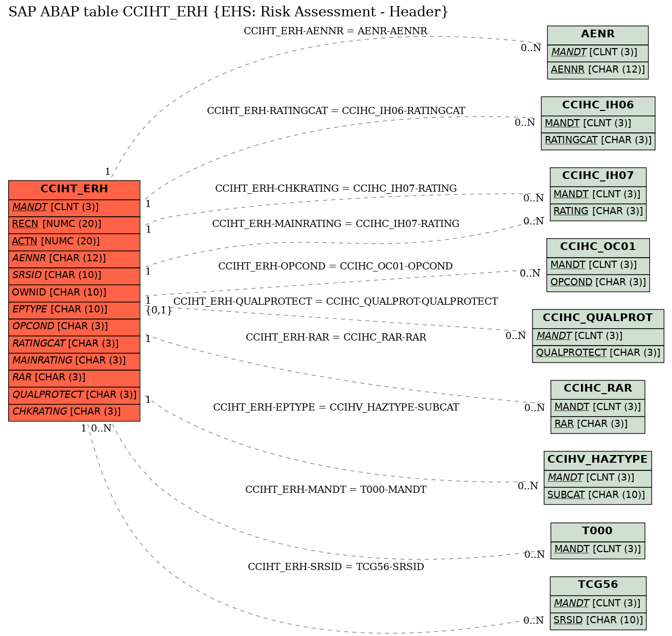Click the RATINGCAT [CHAR (3)] row in CCIHC_IH06
Viewport: 672px width, 636px height.
(x=598, y=141)
